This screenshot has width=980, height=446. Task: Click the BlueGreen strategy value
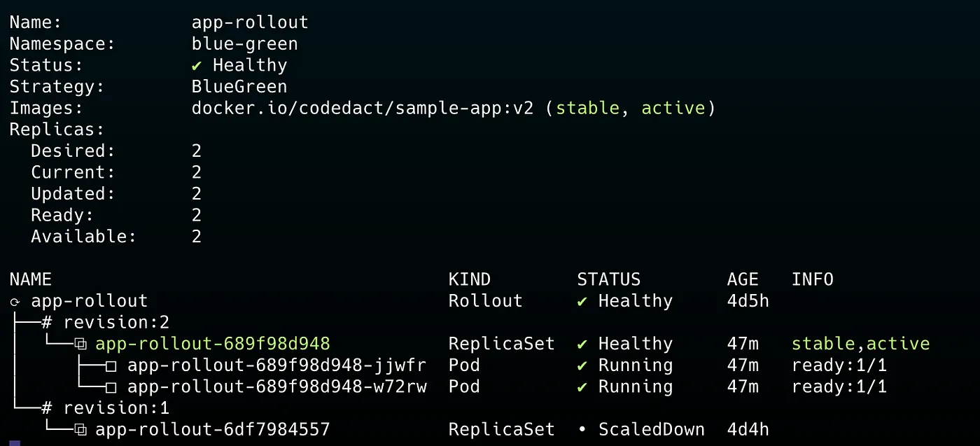pyautogui.click(x=239, y=87)
